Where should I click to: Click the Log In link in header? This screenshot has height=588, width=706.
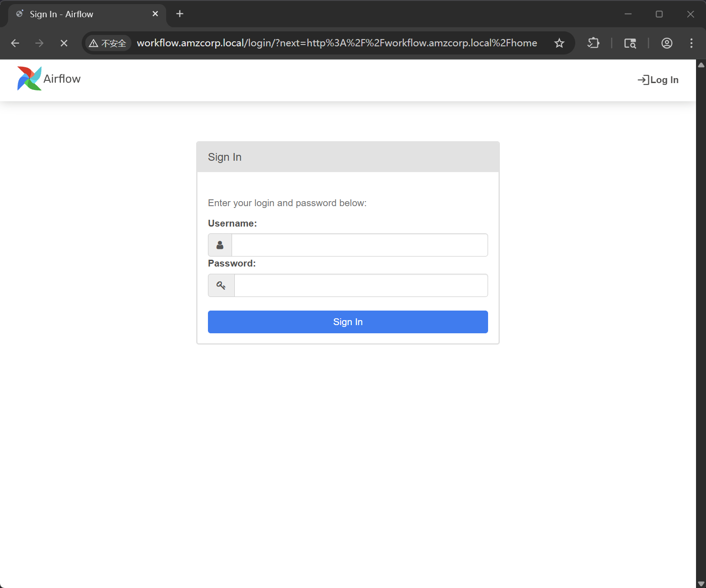[x=658, y=80]
